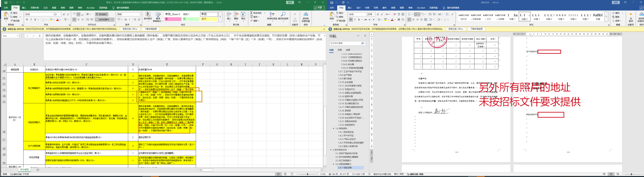Viewport: 644px width, 177px height.
Task: Click the Sort A-Z icon in Word
Action: click(x=447, y=14)
